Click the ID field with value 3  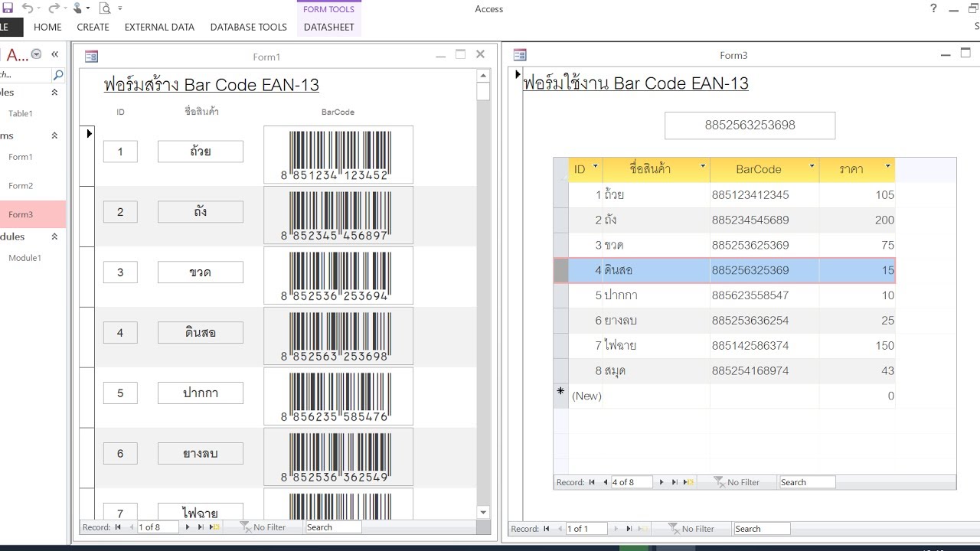click(x=120, y=272)
